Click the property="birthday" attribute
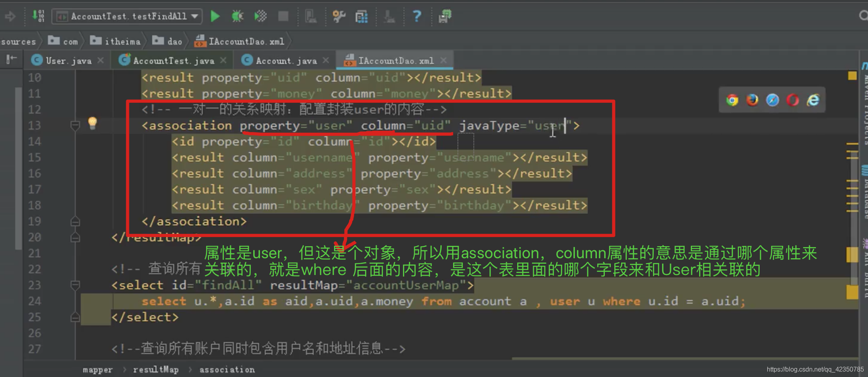This screenshot has width=868, height=377. point(440,206)
